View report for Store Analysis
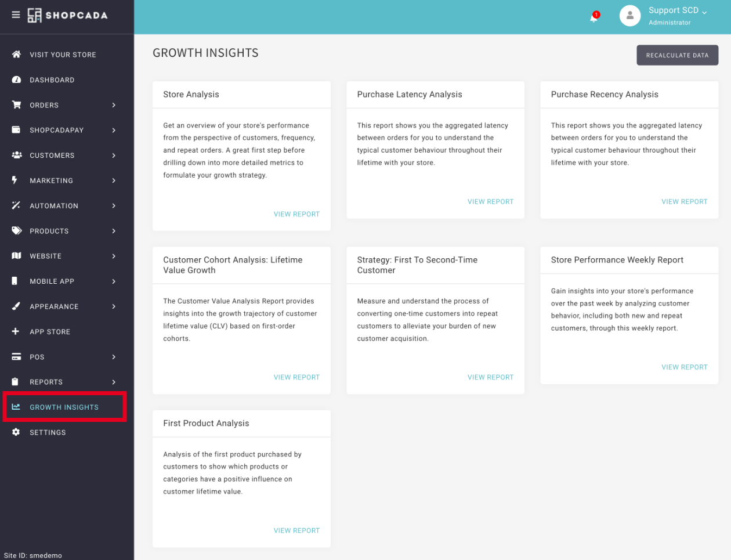Image resolution: width=731 pixels, height=560 pixels. coord(296,214)
